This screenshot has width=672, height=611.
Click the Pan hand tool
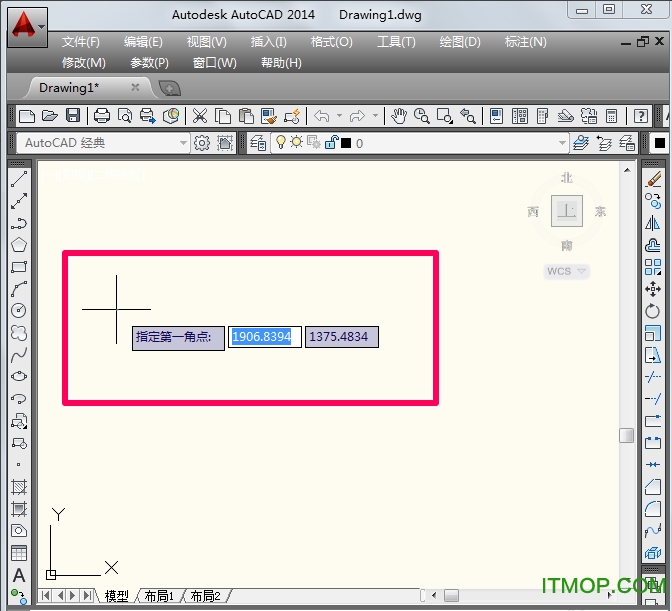[x=399, y=116]
